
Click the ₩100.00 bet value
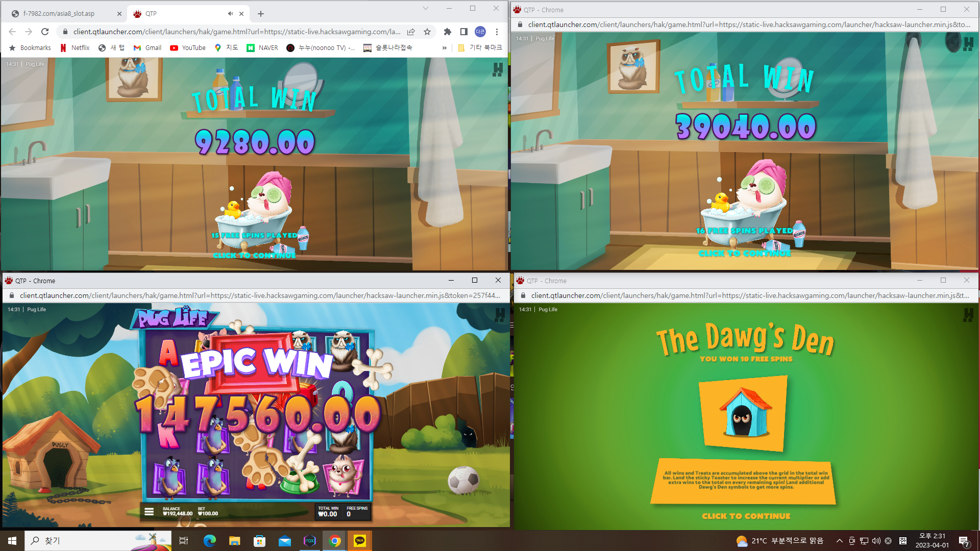[208, 514]
